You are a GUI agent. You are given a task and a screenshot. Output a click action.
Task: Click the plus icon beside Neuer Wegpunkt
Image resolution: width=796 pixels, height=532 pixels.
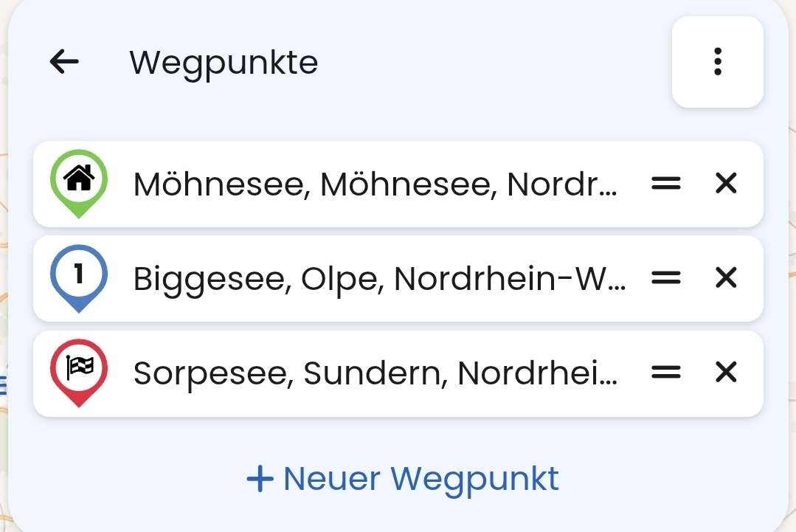(x=260, y=479)
